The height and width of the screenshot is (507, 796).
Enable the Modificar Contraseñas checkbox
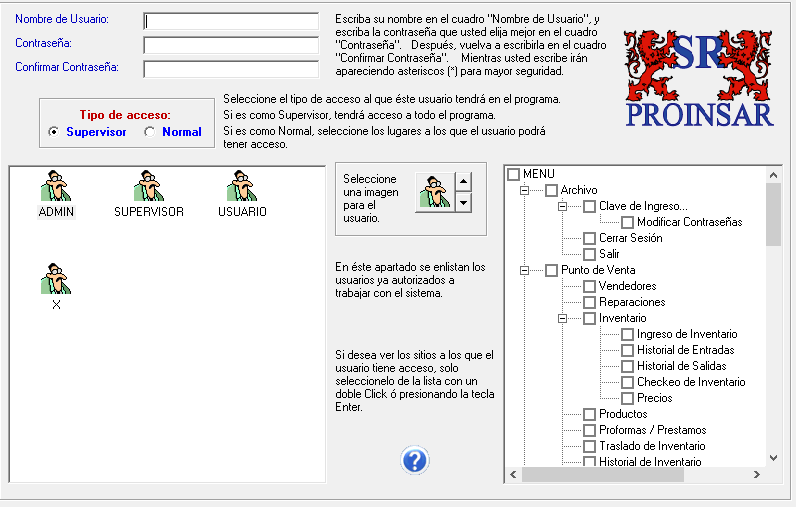tap(628, 222)
